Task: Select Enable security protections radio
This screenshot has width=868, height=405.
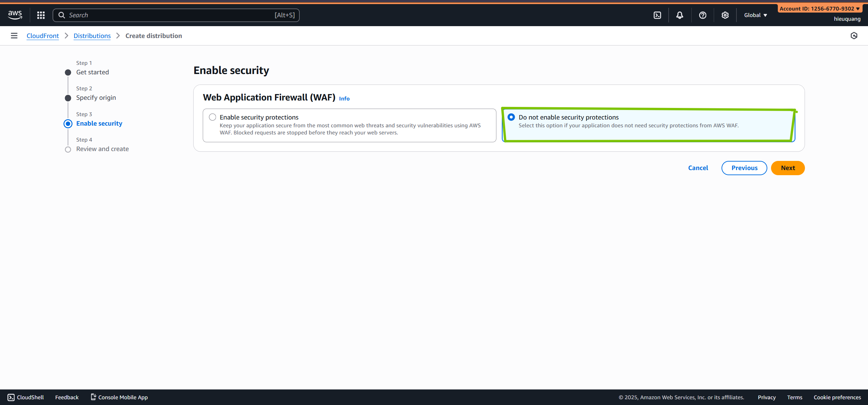Action: [213, 117]
